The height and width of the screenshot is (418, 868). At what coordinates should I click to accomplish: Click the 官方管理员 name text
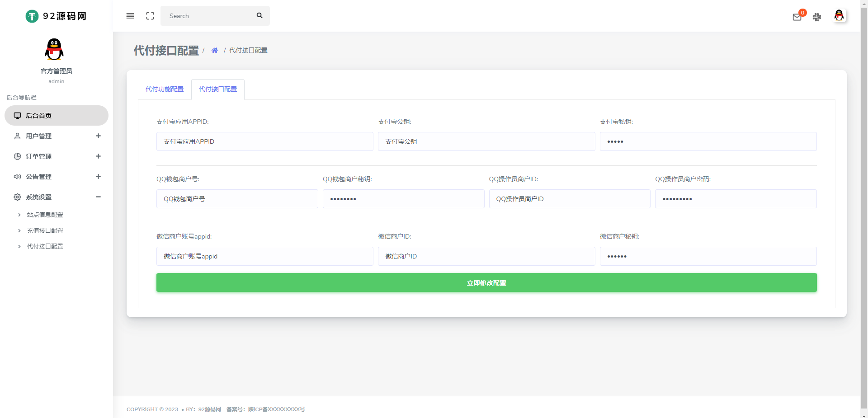point(57,71)
